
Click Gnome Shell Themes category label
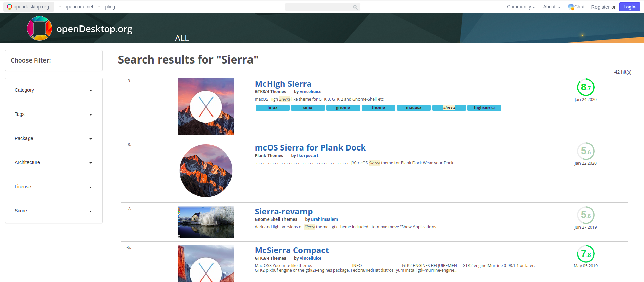pyautogui.click(x=276, y=219)
